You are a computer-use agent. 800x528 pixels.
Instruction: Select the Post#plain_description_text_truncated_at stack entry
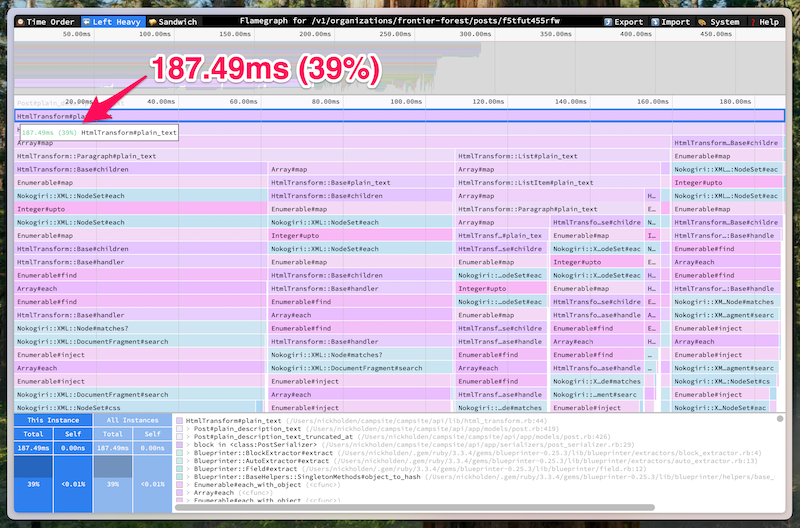(x=273, y=437)
